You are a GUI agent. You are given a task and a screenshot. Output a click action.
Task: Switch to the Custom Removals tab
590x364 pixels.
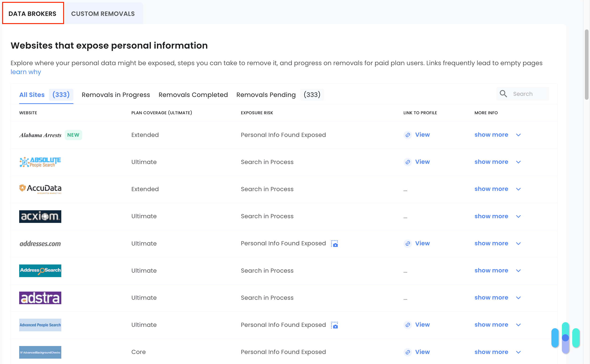pyautogui.click(x=103, y=14)
